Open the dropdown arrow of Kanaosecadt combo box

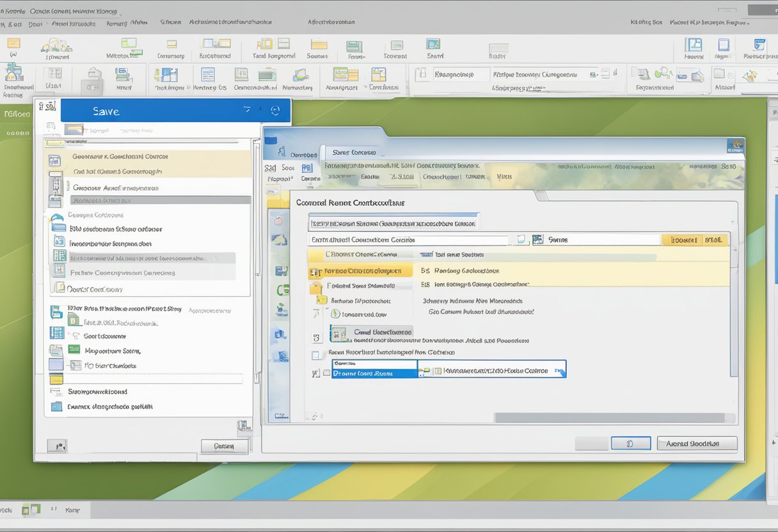[559, 371]
